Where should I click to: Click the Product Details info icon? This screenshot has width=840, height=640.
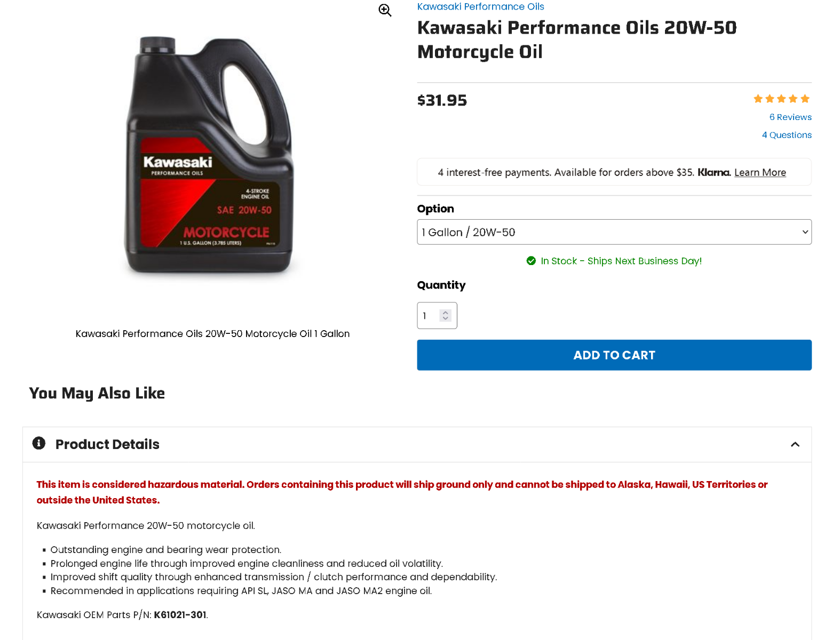point(39,443)
